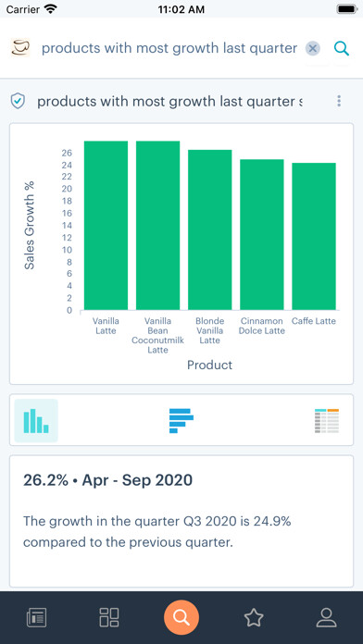Open the user profile tab
Screen dimensions: 363x644
coord(326,617)
